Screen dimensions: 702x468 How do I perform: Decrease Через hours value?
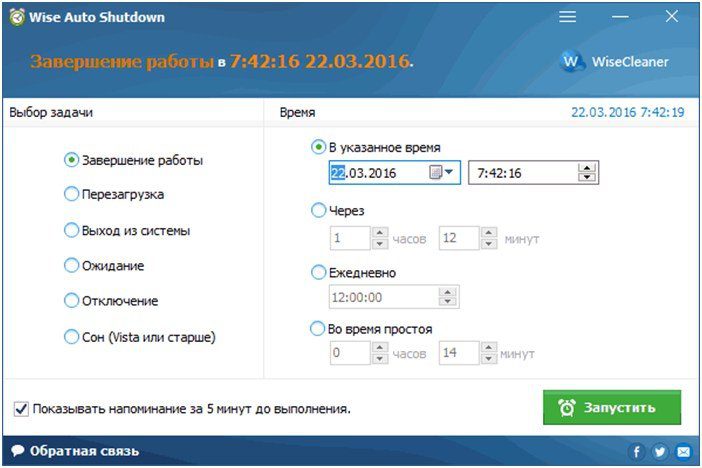click(380, 243)
